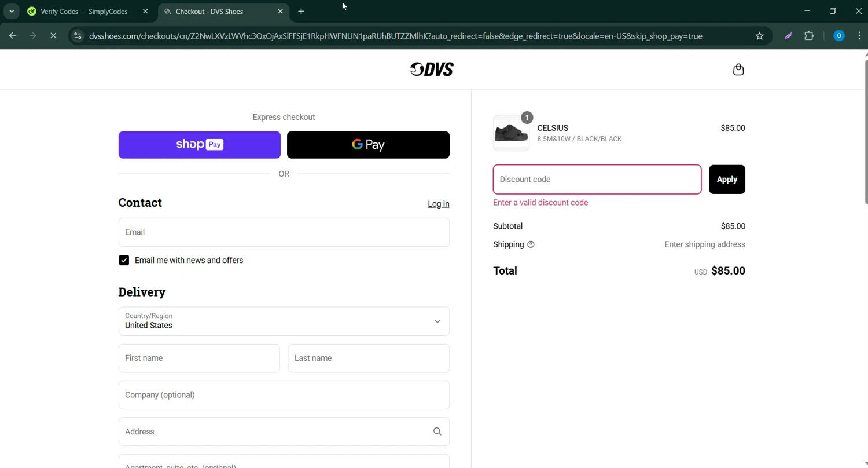Click the 8.5M&10W / BLACK/BLACK variant text

(x=579, y=139)
